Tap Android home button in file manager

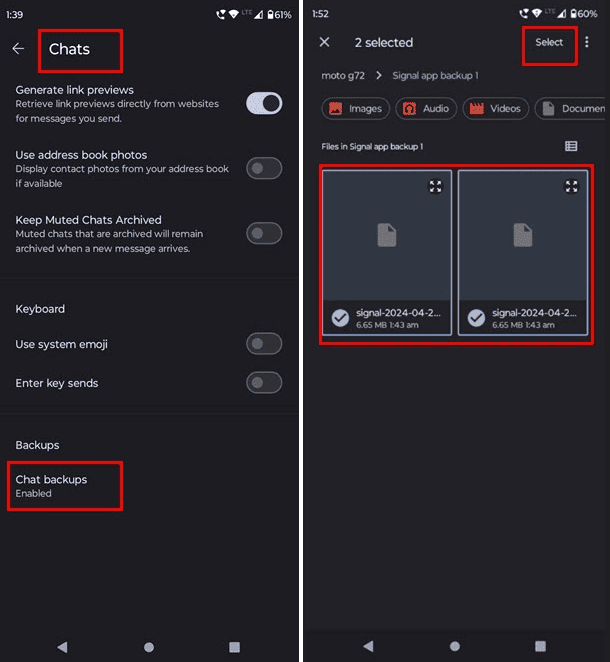click(455, 646)
